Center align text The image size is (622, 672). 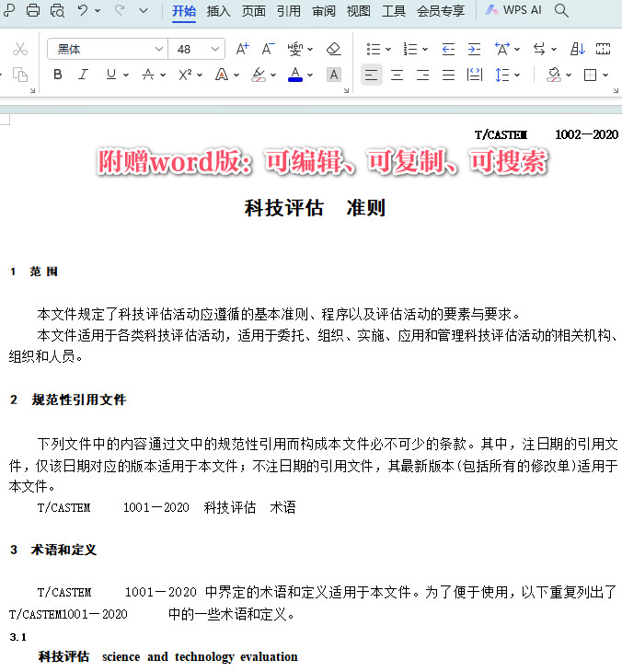click(x=397, y=75)
